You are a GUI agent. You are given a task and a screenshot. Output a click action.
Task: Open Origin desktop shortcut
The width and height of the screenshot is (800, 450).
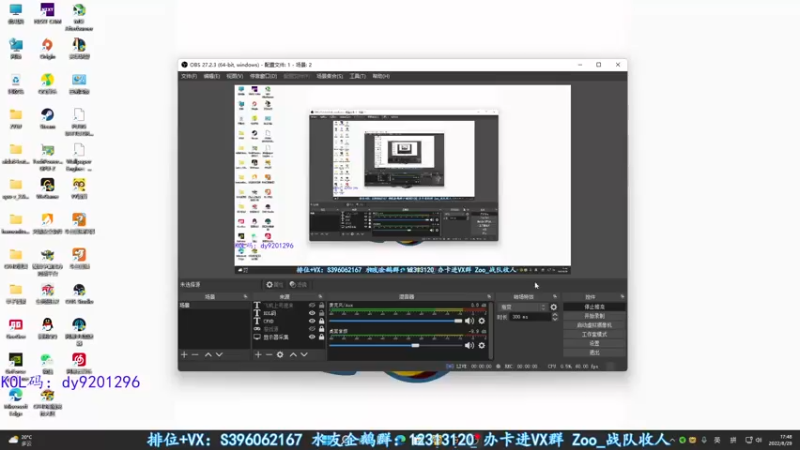(47, 48)
